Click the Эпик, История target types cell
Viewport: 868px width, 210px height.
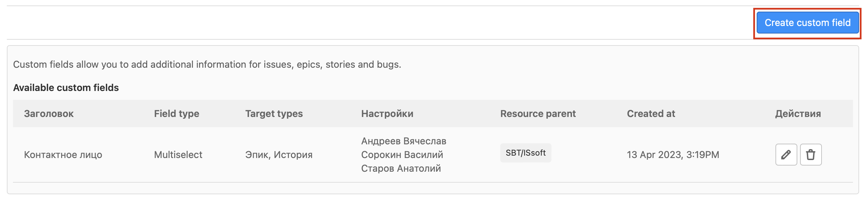pos(279,155)
